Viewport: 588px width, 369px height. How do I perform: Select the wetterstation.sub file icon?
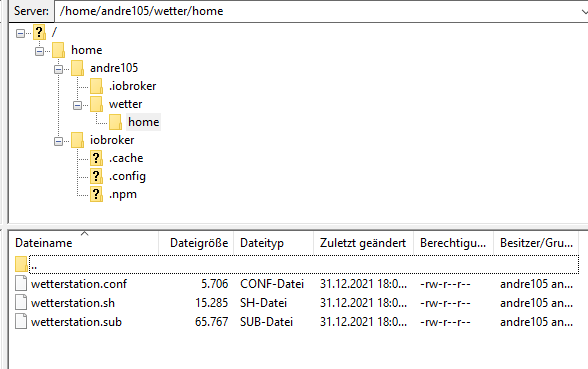coord(21,321)
